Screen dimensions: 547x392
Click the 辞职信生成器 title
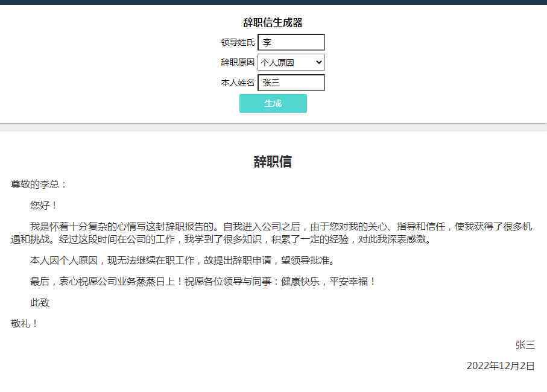tap(273, 23)
